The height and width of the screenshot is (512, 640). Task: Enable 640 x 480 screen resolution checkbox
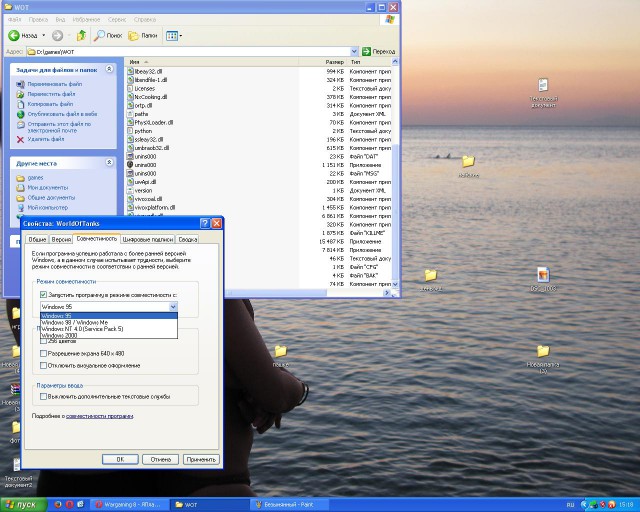[43, 353]
